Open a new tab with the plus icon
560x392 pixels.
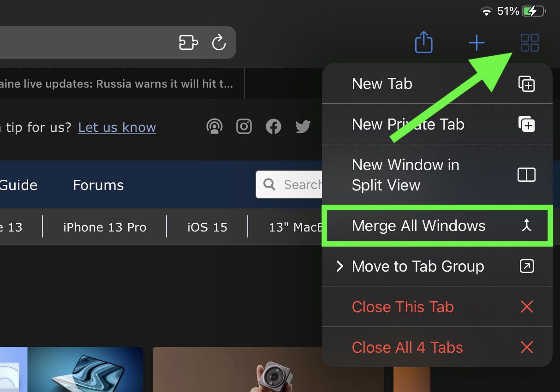tap(477, 42)
